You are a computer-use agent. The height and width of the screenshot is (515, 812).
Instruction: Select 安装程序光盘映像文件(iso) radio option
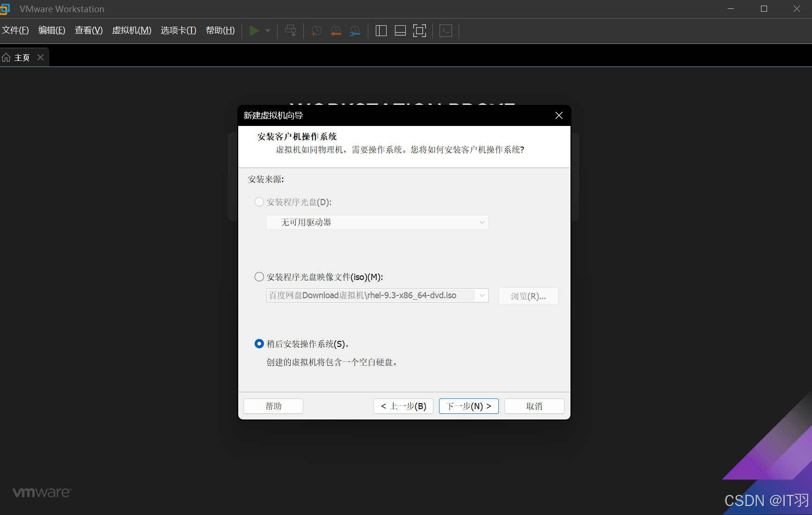[259, 277]
